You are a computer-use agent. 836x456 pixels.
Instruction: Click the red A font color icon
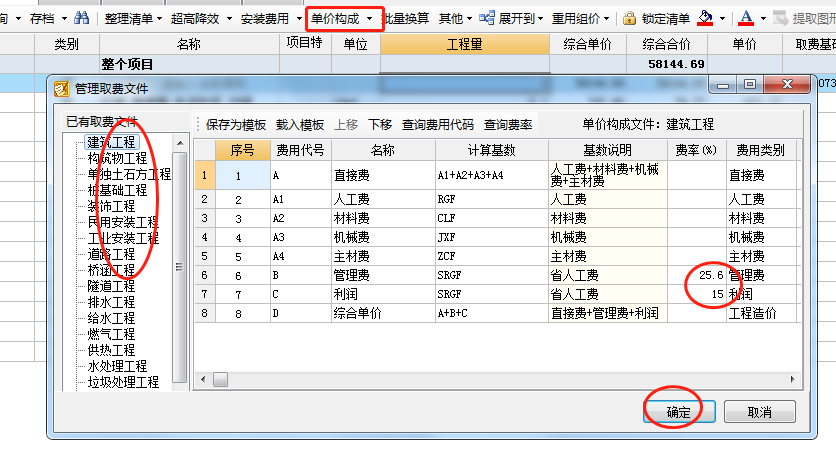point(746,18)
